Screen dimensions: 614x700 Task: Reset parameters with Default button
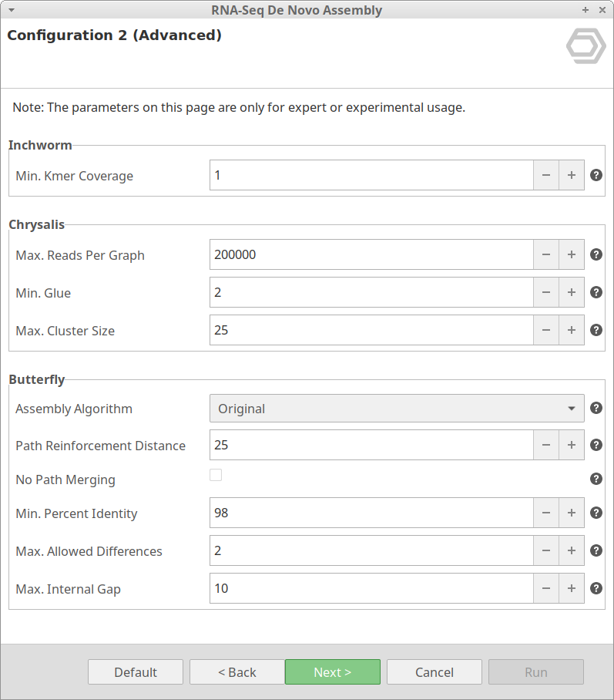click(136, 672)
